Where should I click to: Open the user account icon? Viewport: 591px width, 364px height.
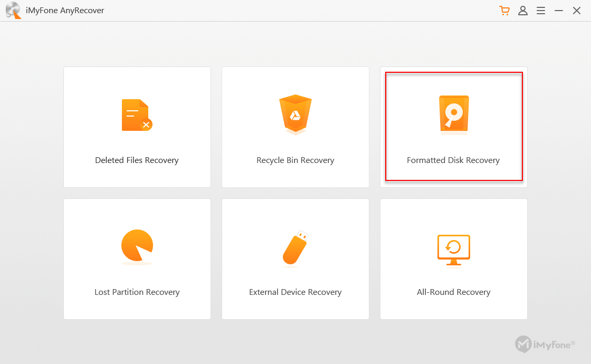pyautogui.click(x=522, y=11)
